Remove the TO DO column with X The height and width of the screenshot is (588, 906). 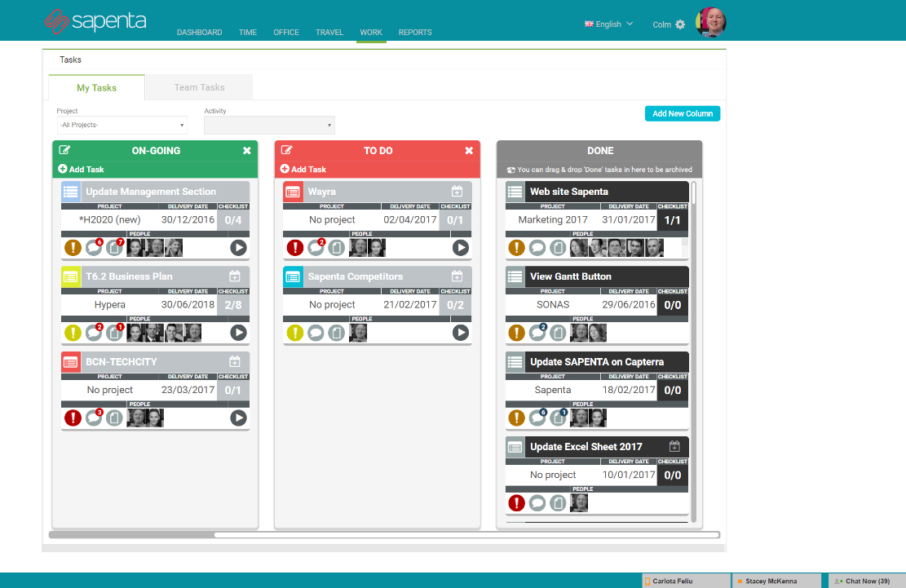pyautogui.click(x=469, y=150)
